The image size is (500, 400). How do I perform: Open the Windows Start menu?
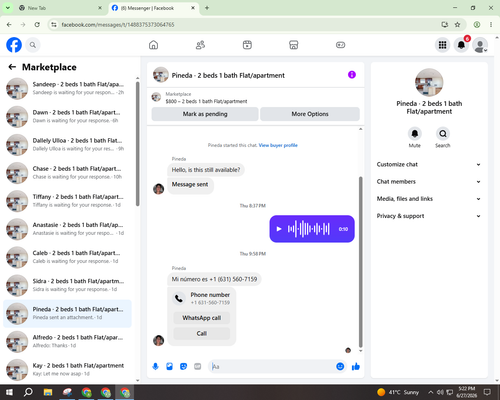[x=9, y=392]
